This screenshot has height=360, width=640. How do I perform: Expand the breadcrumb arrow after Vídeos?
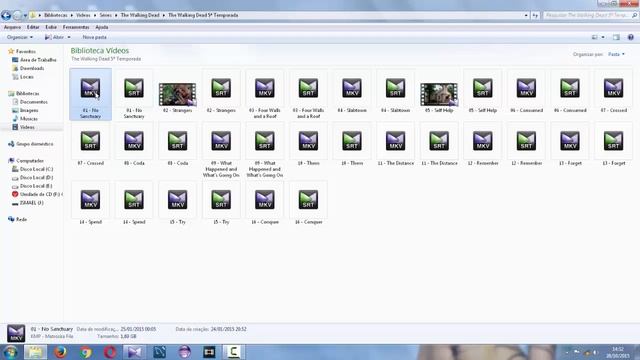click(95, 15)
